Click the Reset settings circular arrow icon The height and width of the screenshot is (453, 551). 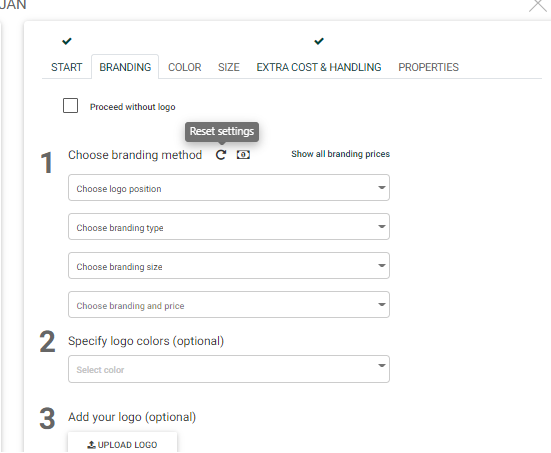click(221, 155)
